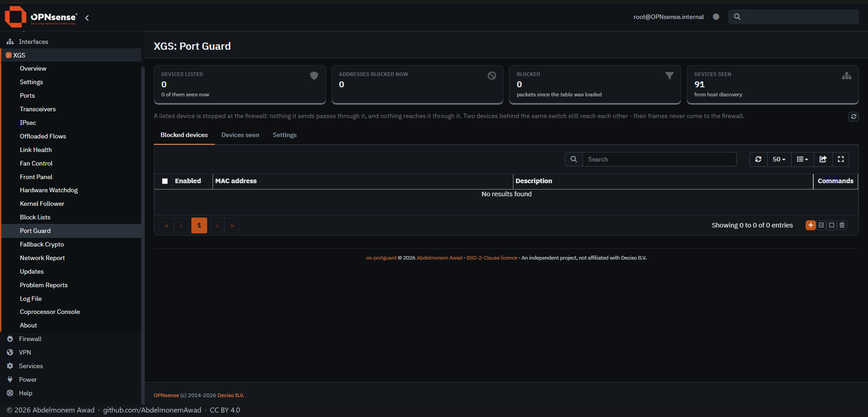Enable all selected entries with the check button
868x417 pixels.
pos(821,225)
